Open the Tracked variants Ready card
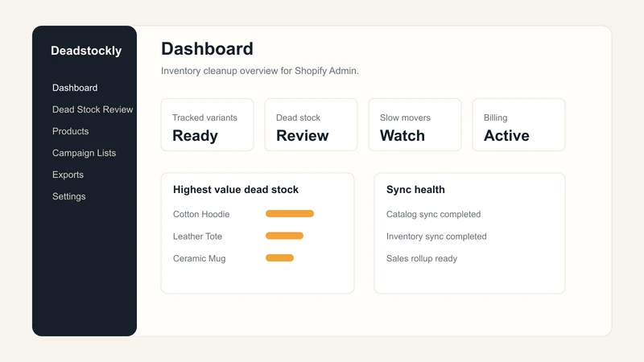This screenshot has height=362, width=644. (x=207, y=125)
